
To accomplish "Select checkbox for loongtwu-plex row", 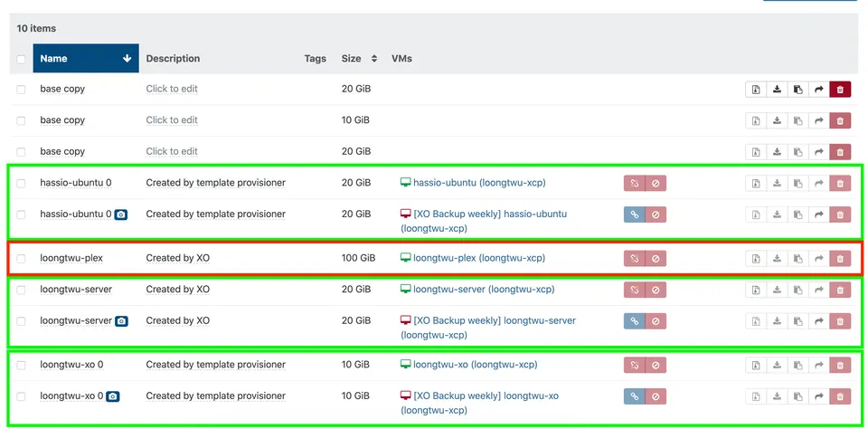I will point(21,258).
